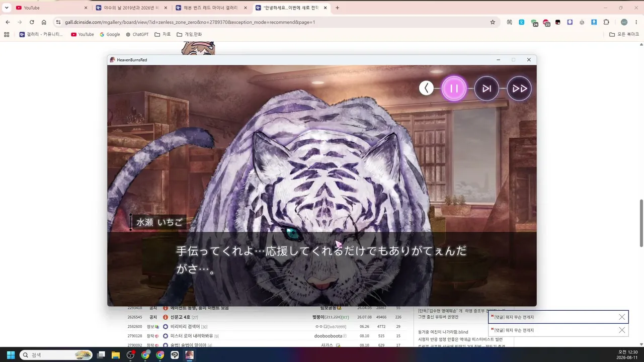Expand the 자료 bookmark folder

163,34
